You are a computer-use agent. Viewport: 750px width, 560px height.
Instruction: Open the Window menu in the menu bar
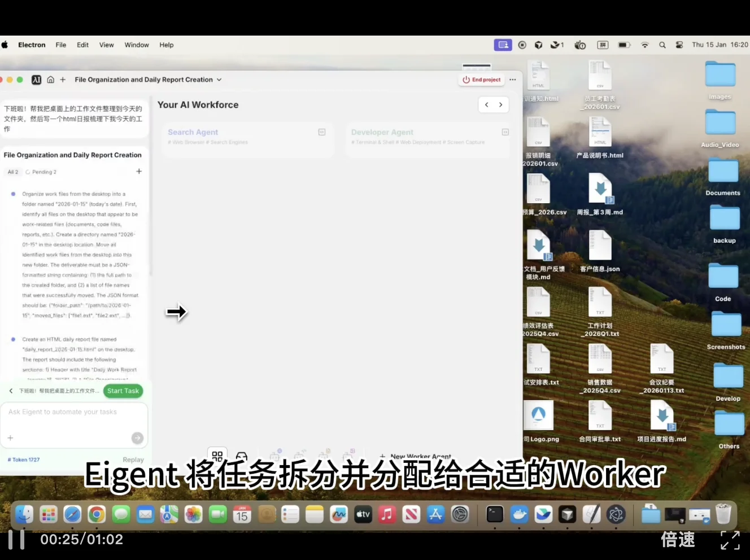(136, 45)
